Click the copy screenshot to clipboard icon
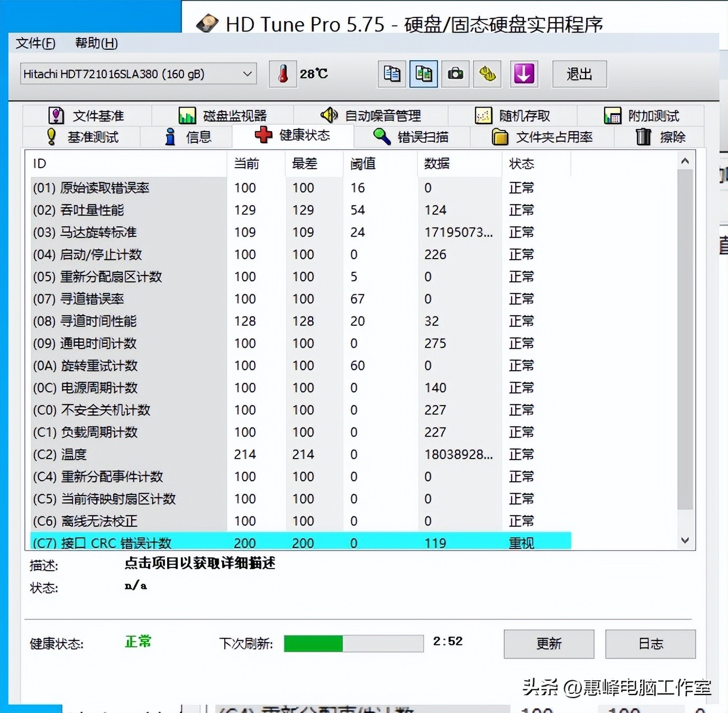The image size is (728, 713). coord(423,74)
